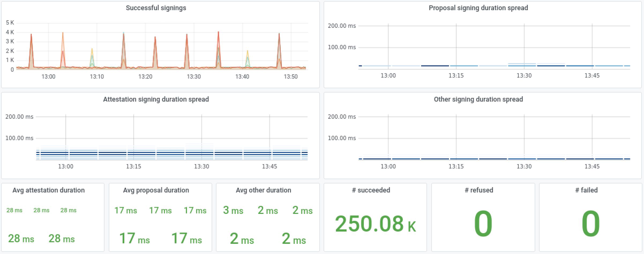Screen dimensions: 644x254
Task: Open Proposal signing duration spread panel title
Action: [478, 8]
